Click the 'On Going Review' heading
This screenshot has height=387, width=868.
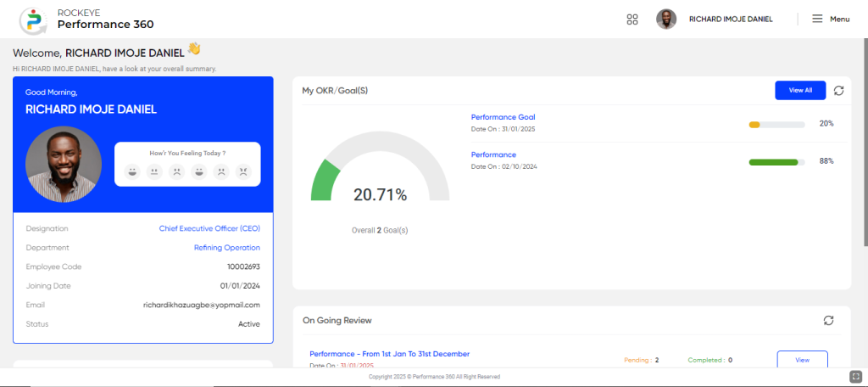(337, 321)
